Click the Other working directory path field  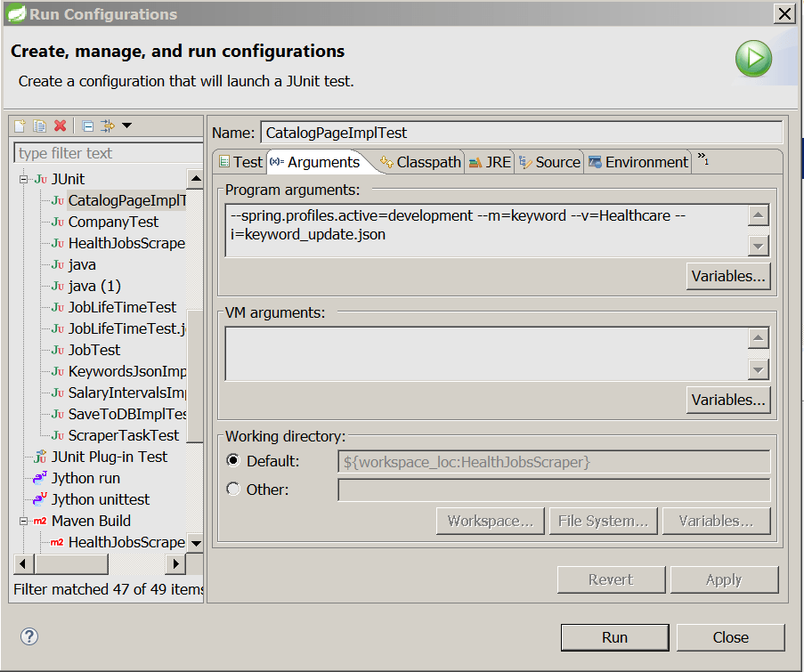(x=554, y=490)
